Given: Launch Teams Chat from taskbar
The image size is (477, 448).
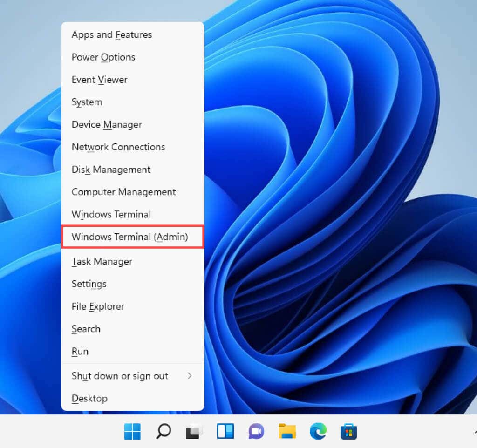Looking at the screenshot, I should [x=256, y=431].
